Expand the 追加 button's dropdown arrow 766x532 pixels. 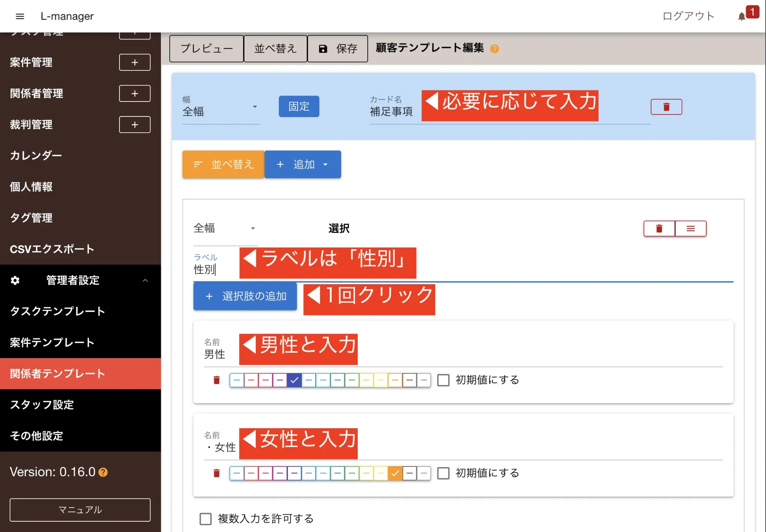click(x=326, y=164)
